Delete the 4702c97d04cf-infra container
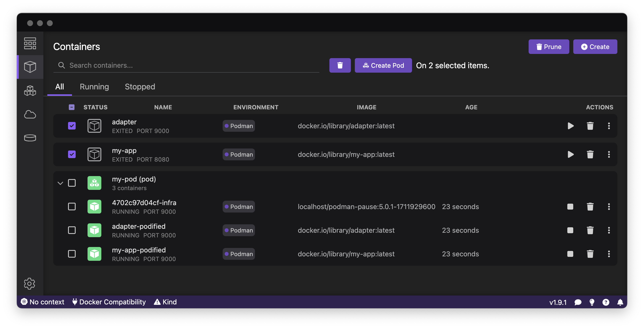The height and width of the screenshot is (329, 644). pyautogui.click(x=590, y=207)
